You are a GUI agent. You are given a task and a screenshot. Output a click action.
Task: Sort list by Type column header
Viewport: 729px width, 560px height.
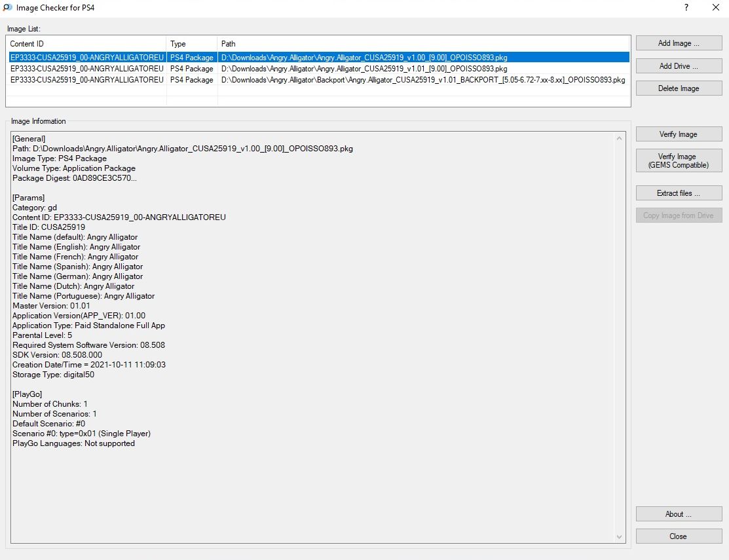coord(191,44)
